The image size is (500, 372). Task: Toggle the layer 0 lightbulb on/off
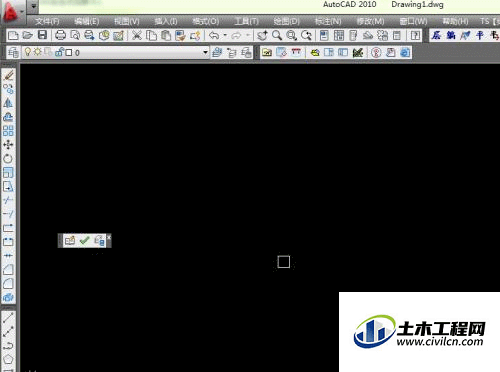tap(28, 52)
